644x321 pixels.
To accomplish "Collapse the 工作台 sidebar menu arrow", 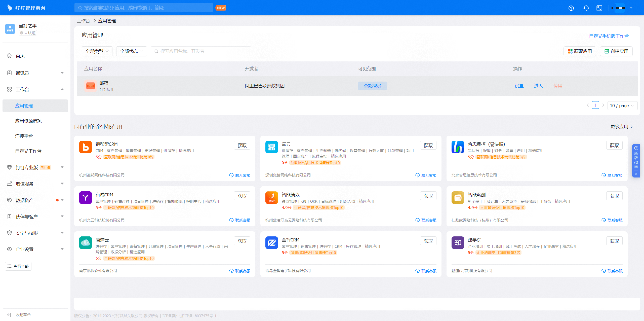I will point(62,89).
